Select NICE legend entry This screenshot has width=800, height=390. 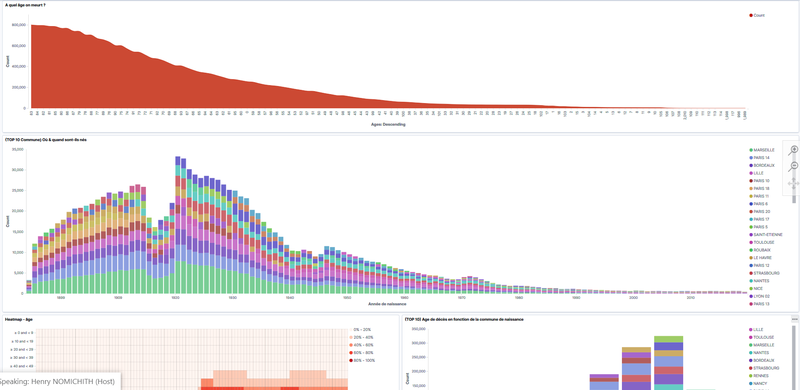pos(756,288)
